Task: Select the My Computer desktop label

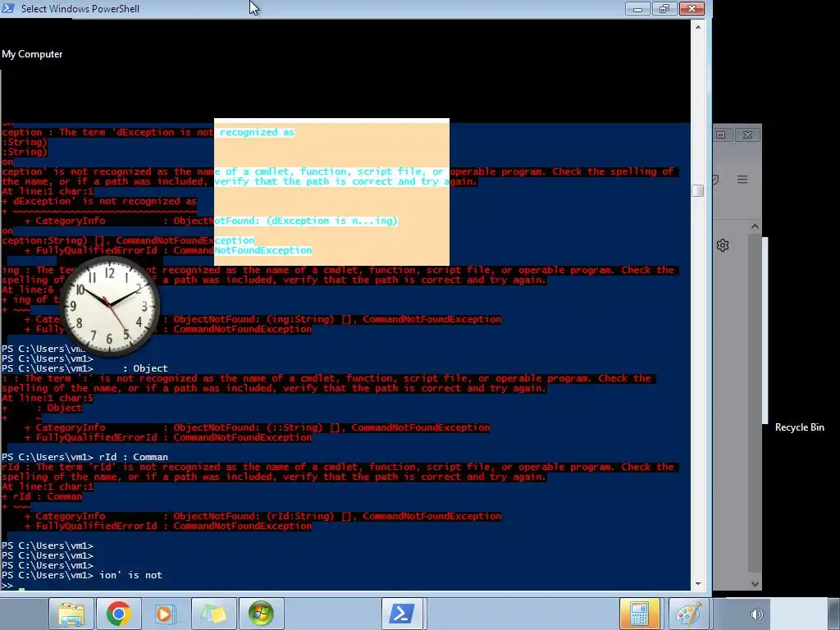Action: click(x=32, y=54)
